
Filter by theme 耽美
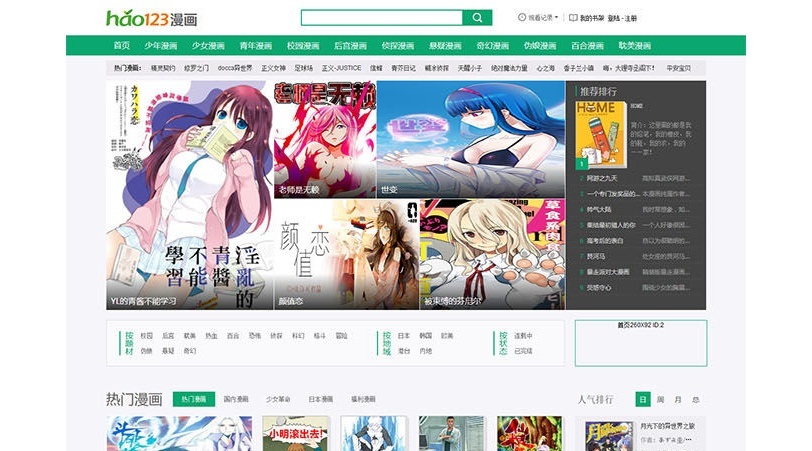pos(190,336)
